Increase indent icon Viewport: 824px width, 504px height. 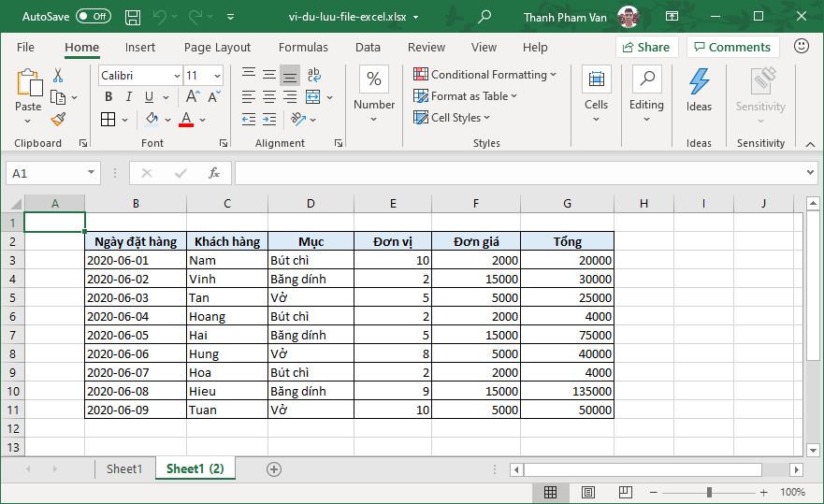tap(269, 120)
